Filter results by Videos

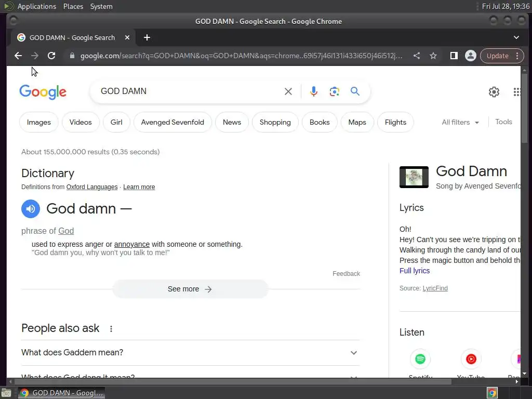coord(81,122)
